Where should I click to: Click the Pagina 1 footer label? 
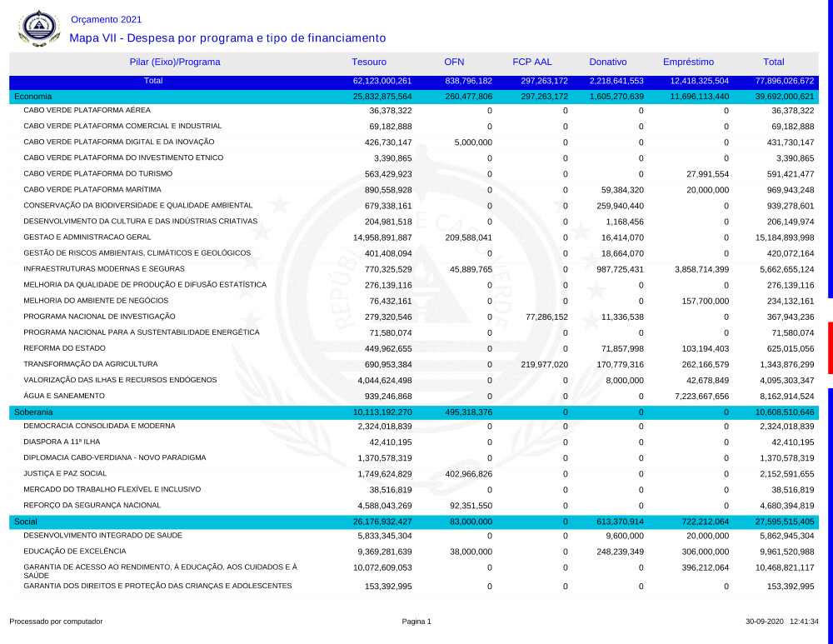click(416, 622)
